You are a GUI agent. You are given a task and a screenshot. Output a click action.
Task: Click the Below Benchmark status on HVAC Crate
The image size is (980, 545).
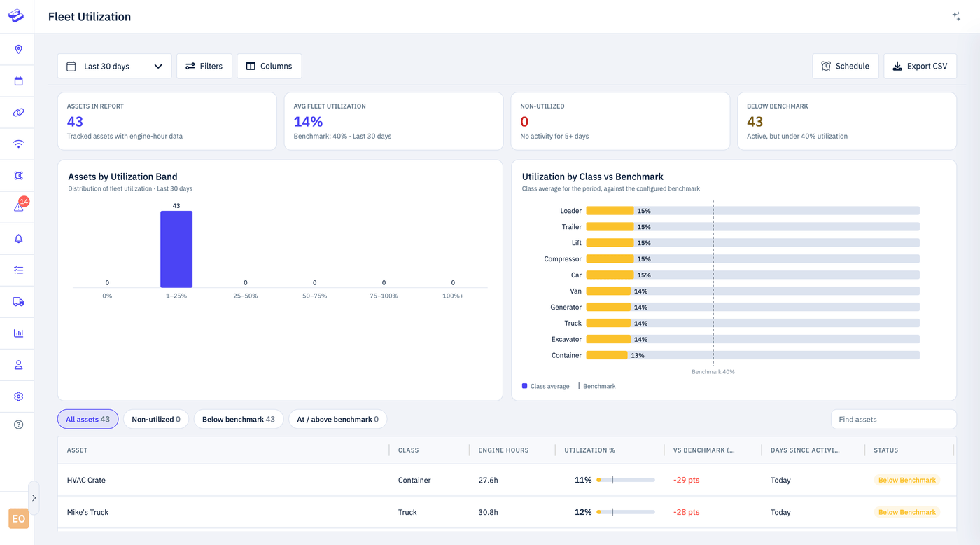click(906, 480)
